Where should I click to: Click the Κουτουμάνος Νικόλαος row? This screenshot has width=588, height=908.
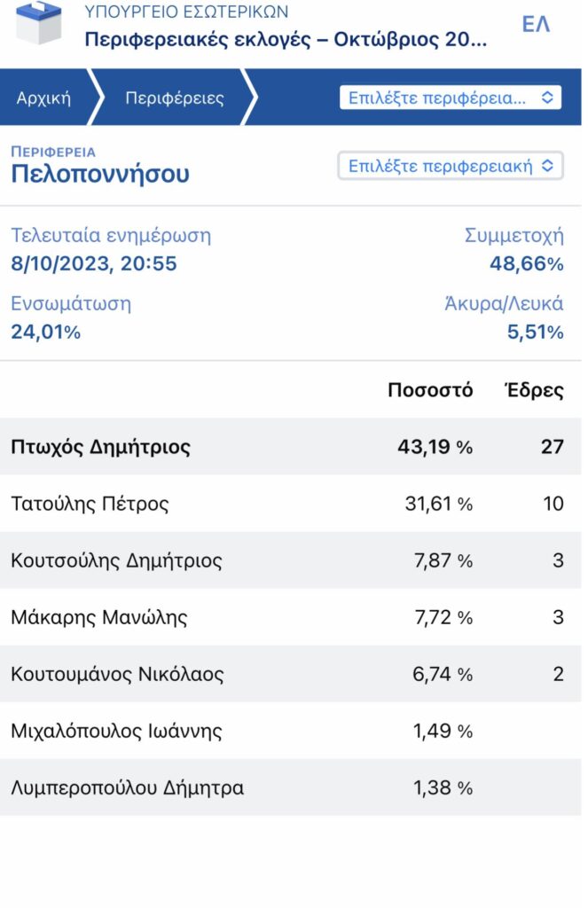coord(290,674)
